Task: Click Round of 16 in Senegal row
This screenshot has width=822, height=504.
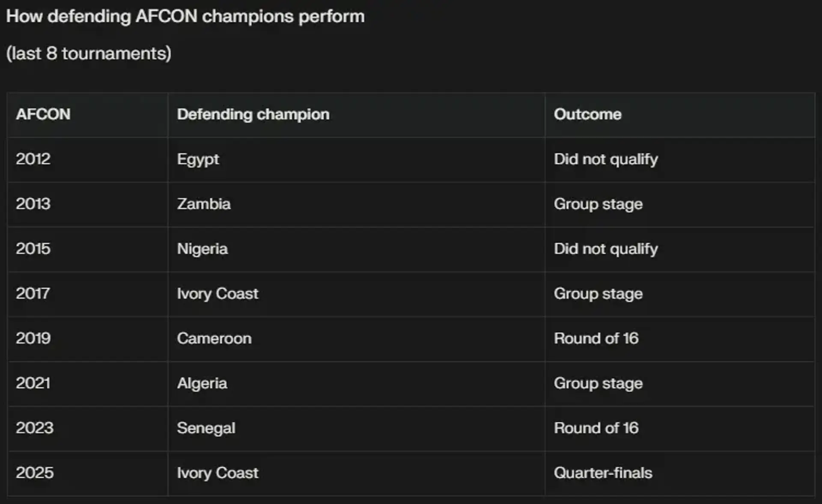Action: (596, 428)
